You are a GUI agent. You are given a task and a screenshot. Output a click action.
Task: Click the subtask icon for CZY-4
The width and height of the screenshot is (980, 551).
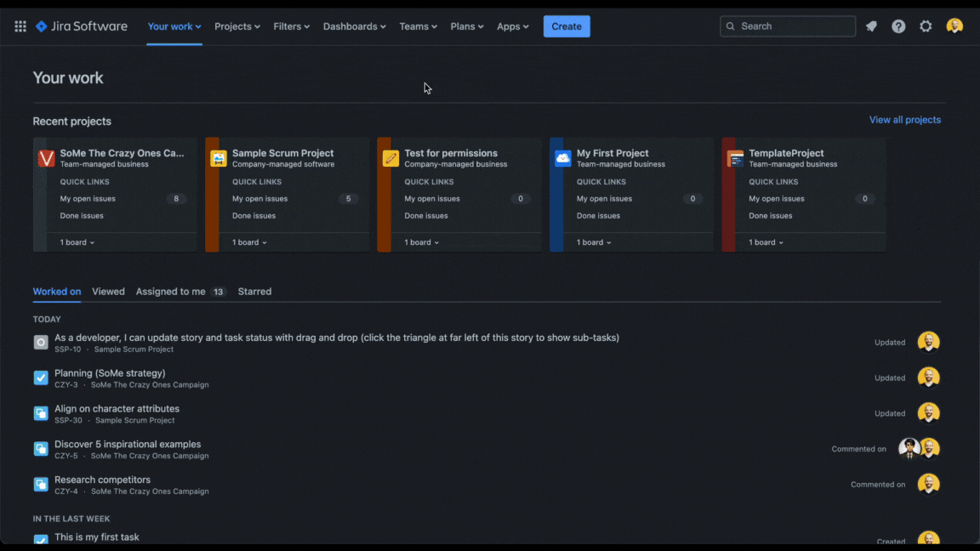41,484
